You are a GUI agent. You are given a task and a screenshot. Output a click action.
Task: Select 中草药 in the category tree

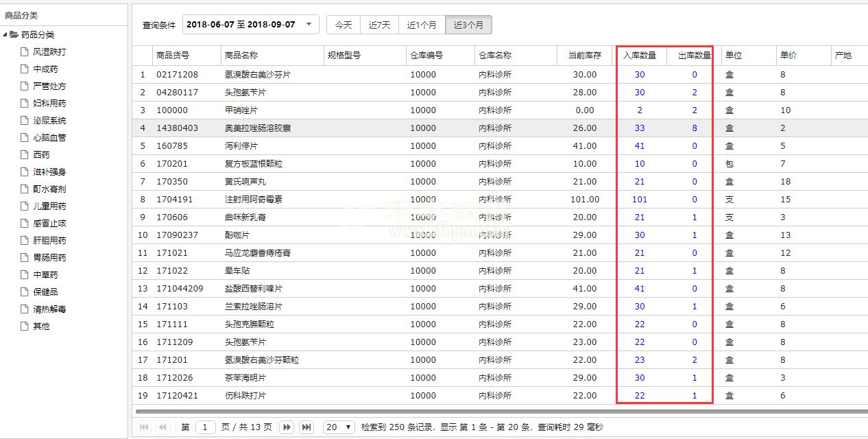[45, 275]
